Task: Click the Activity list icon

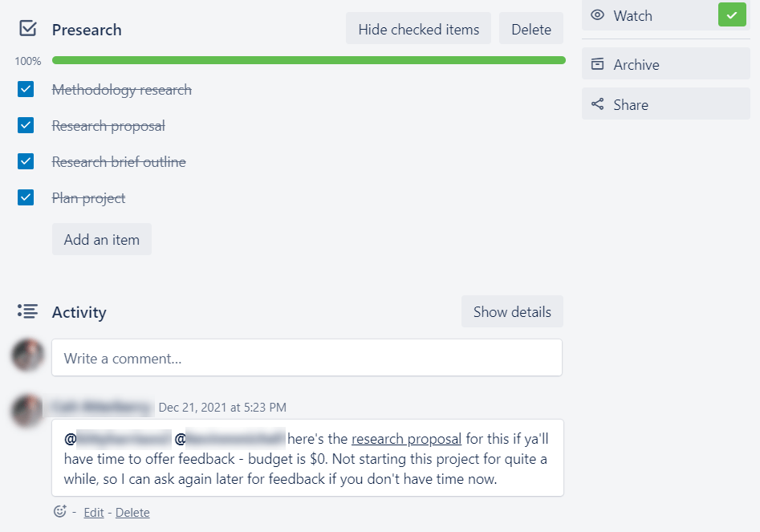Action: [28, 311]
